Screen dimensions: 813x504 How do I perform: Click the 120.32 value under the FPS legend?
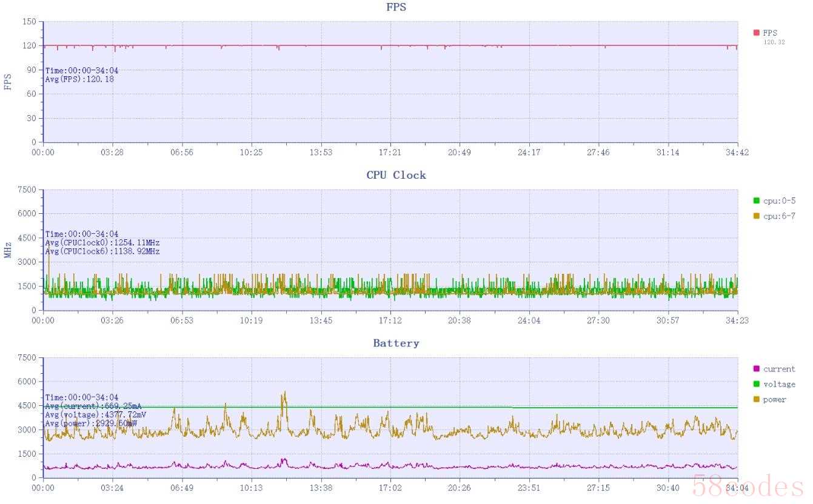coord(774,42)
